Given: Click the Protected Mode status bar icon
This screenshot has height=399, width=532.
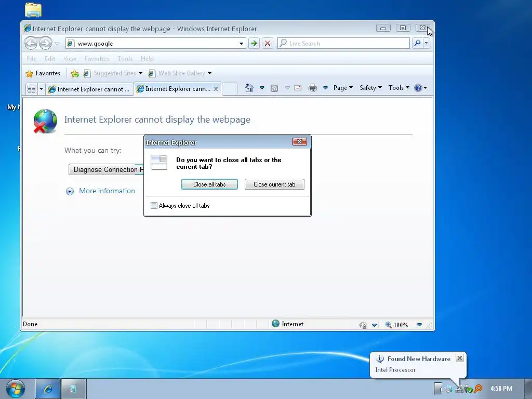Looking at the screenshot, I should tap(363, 325).
